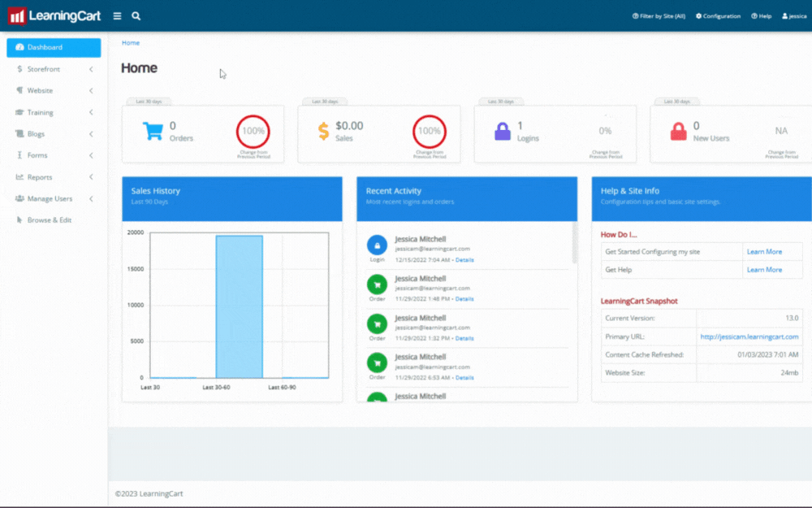Click the tall Last 30-60 sales bar
Image resolution: width=812 pixels, height=508 pixels.
tap(240, 307)
